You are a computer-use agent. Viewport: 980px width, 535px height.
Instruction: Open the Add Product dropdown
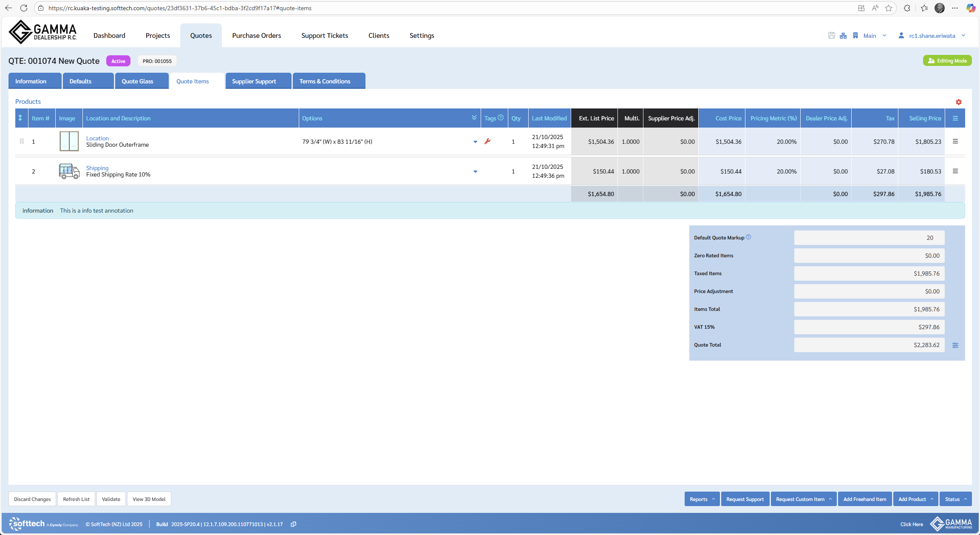(915, 499)
